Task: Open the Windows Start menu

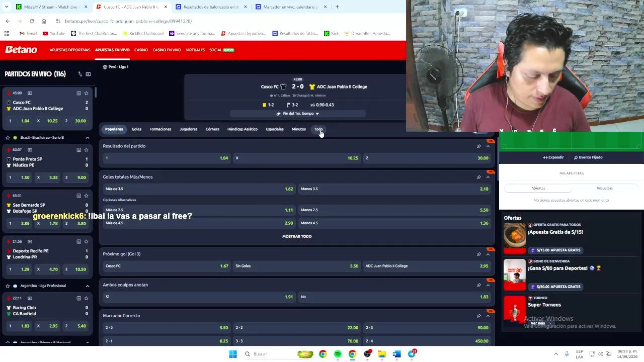Action: point(233,354)
